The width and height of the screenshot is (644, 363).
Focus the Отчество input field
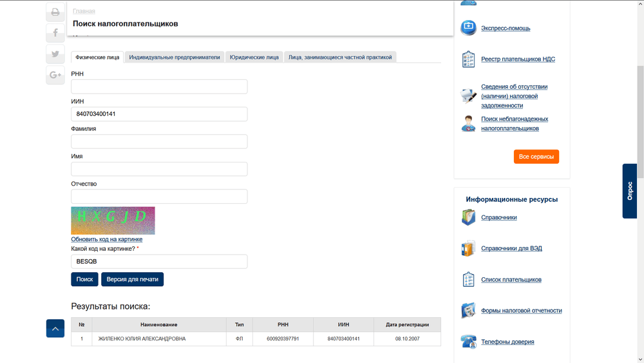point(159,197)
